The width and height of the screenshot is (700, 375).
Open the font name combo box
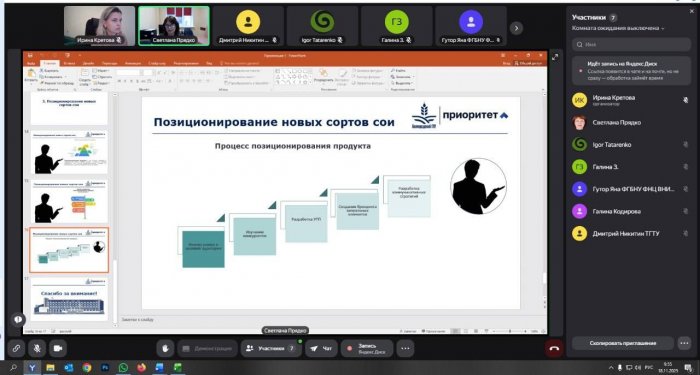click(x=129, y=72)
